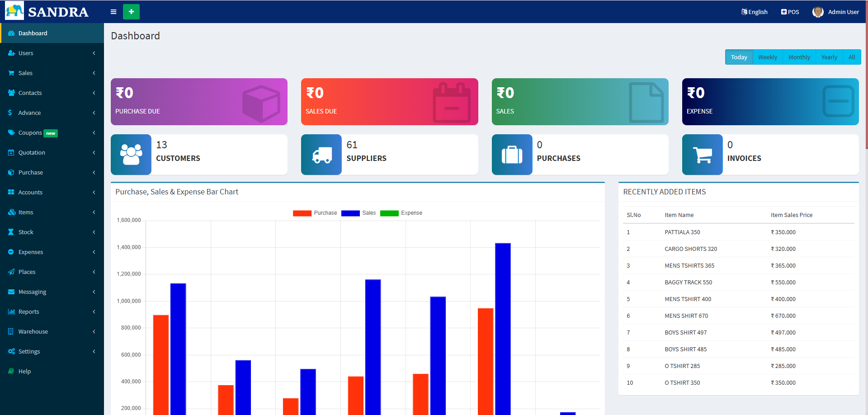Open the Reports section icon
Image resolution: width=868 pixels, height=415 pixels.
click(x=11, y=311)
